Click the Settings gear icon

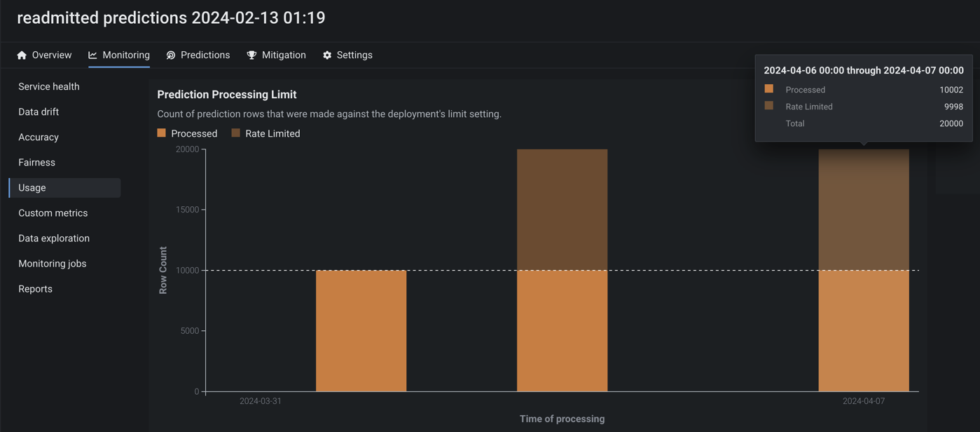pos(327,55)
